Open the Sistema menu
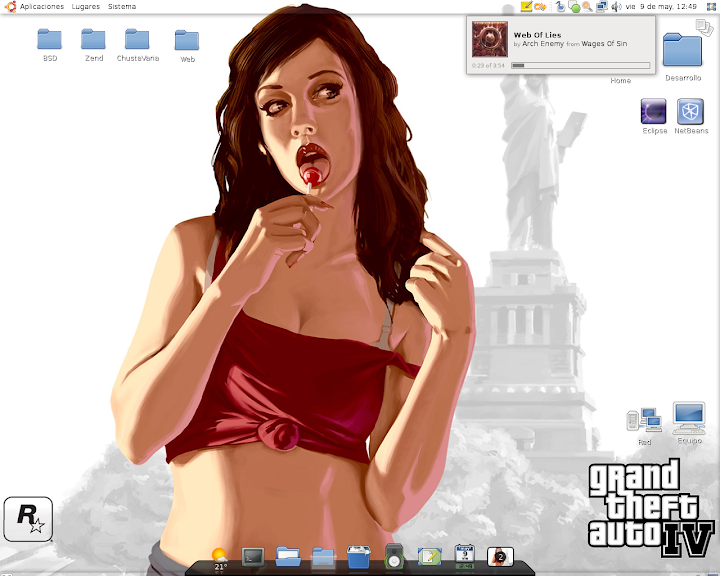 [x=122, y=6]
